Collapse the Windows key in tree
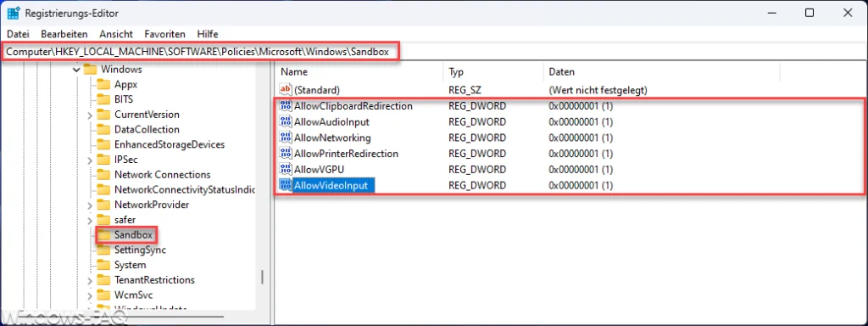Image resolution: width=868 pixels, height=326 pixels. point(77,70)
